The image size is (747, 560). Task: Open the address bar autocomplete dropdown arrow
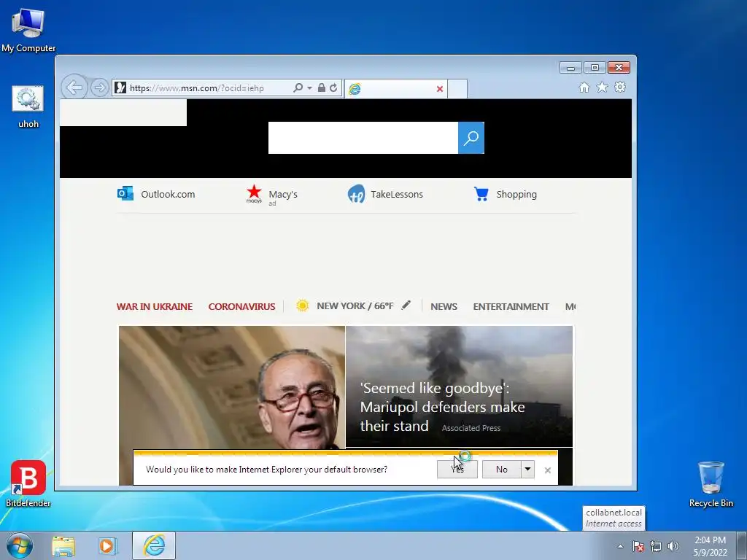pos(309,88)
